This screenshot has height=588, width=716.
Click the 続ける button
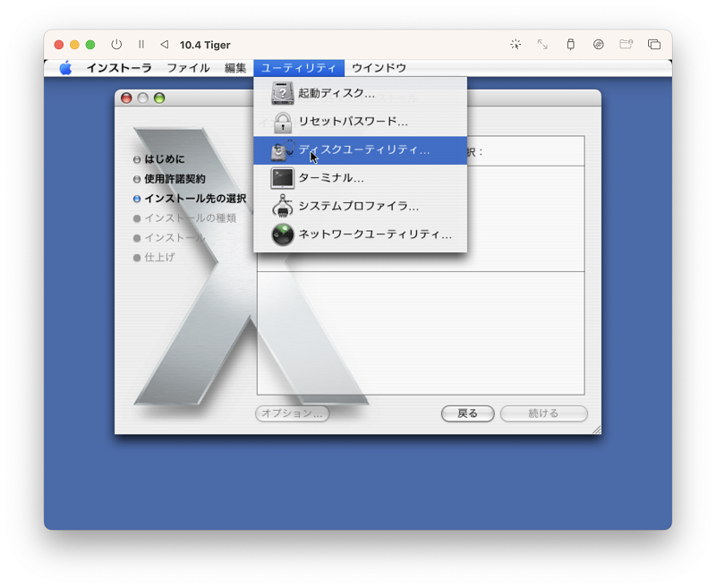coord(544,413)
